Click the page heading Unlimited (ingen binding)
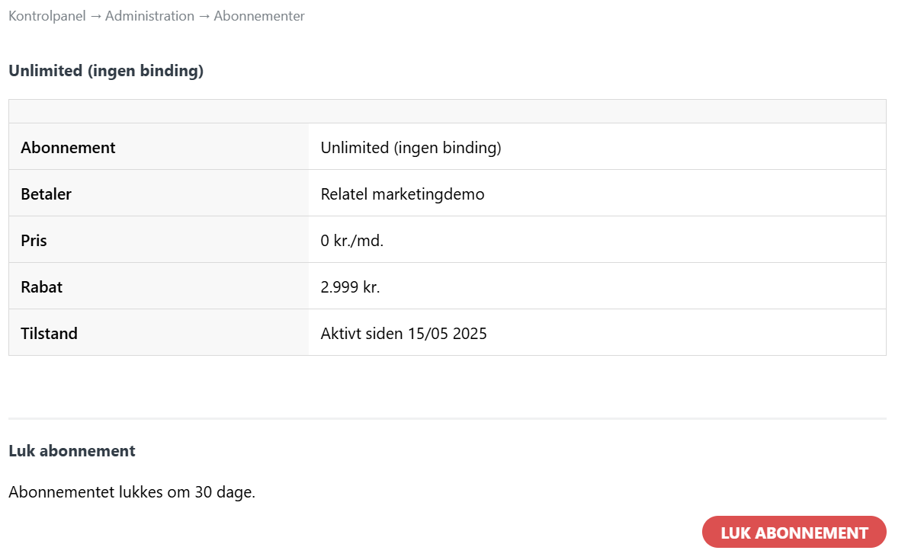The image size is (924, 560). [106, 71]
